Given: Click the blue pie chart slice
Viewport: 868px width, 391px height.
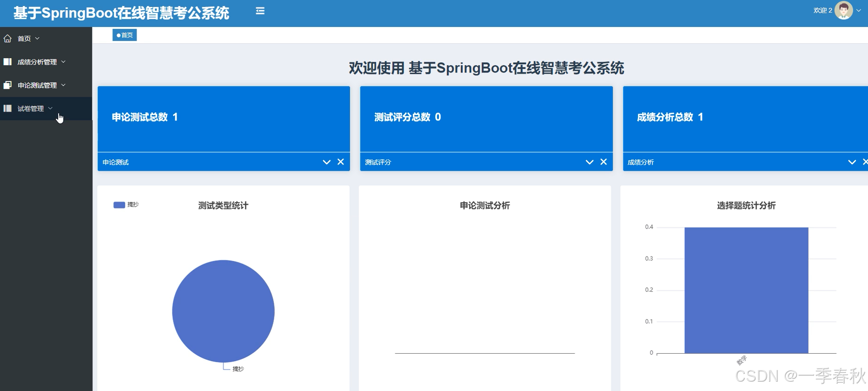Looking at the screenshot, I should pyautogui.click(x=223, y=311).
